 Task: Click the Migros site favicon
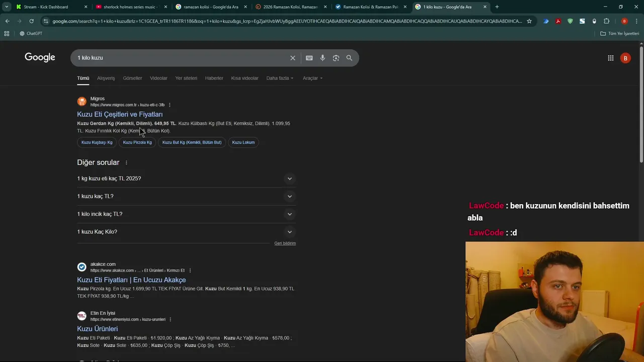(82, 102)
